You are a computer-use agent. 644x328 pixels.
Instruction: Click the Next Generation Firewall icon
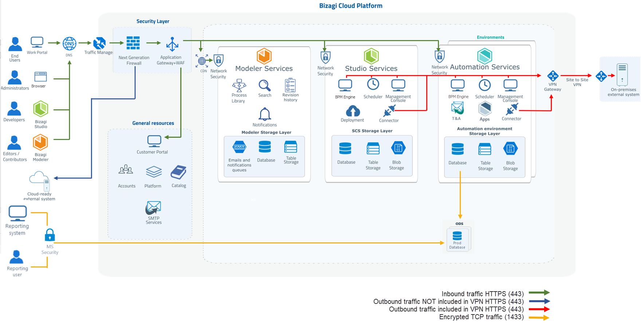pos(133,43)
